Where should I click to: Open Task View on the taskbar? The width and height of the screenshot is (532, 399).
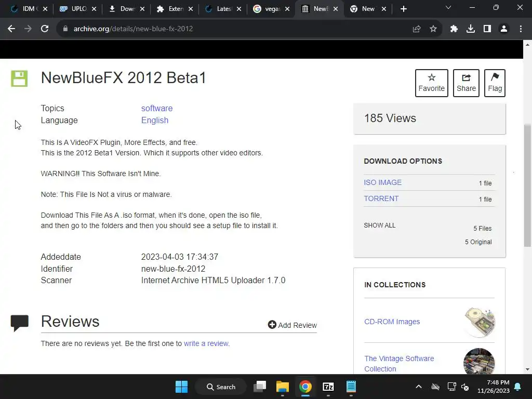pyautogui.click(x=260, y=387)
